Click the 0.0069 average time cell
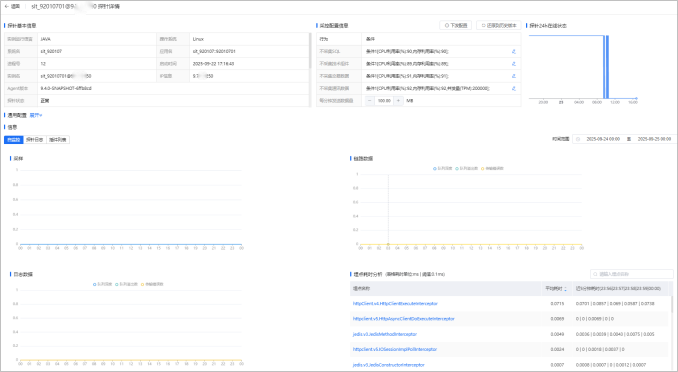The image size is (678, 372). pos(557,319)
